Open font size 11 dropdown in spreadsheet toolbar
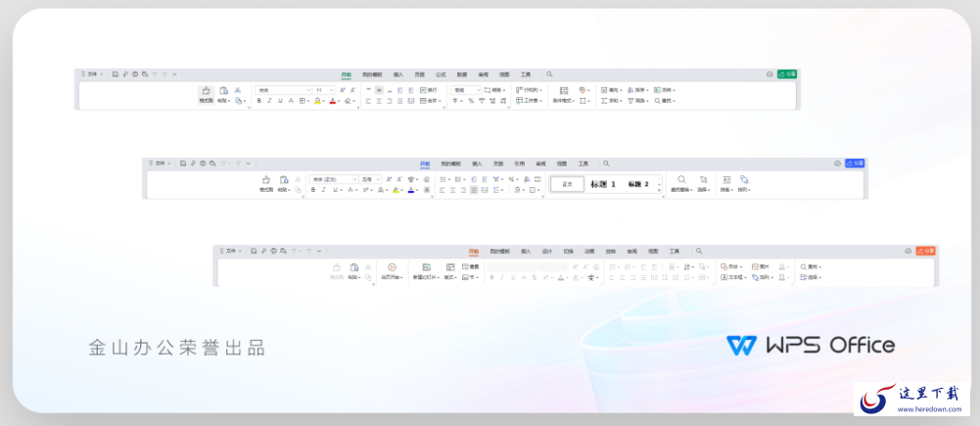980x426 pixels. (324, 90)
